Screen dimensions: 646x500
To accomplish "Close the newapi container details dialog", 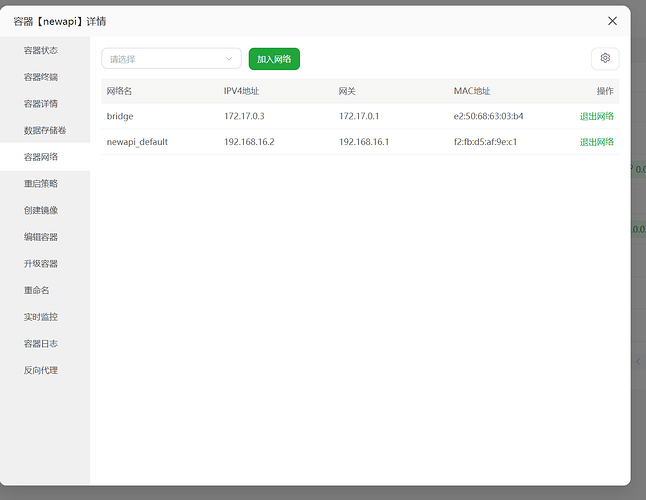I will [x=612, y=21].
